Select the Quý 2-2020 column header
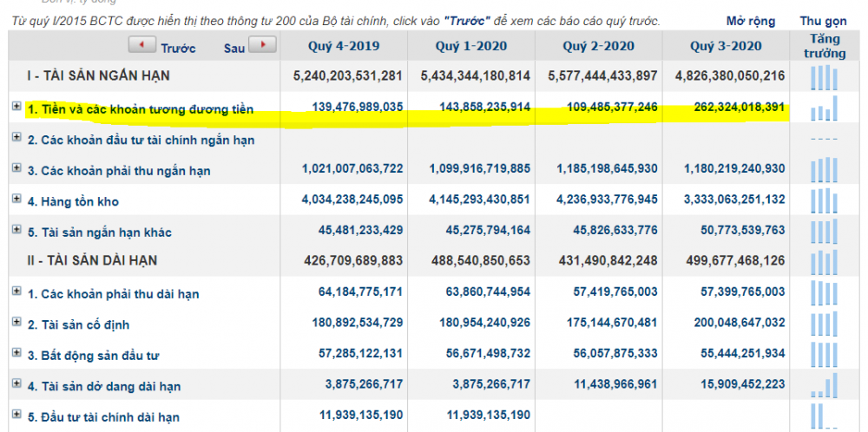The image size is (868, 432). pyautogui.click(x=598, y=46)
